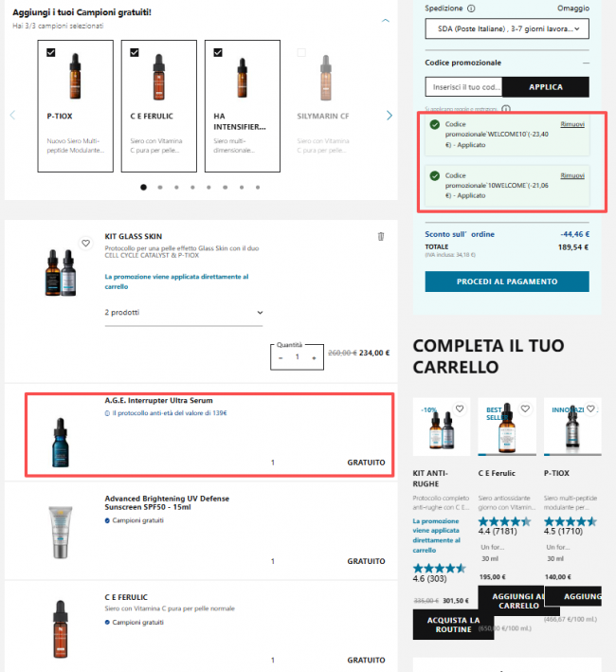Focus the promo code input field
Screen dimensions: 616x672
pyautogui.click(x=463, y=87)
